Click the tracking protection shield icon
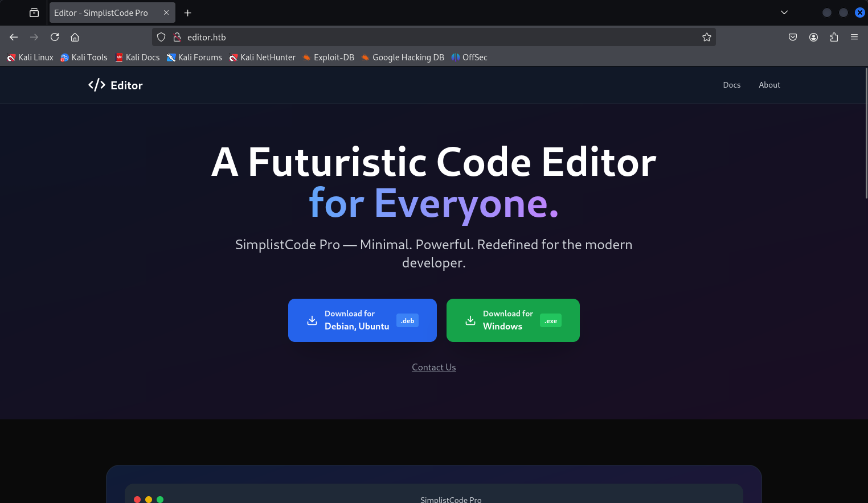Screen dimensions: 868x503 [161, 37]
